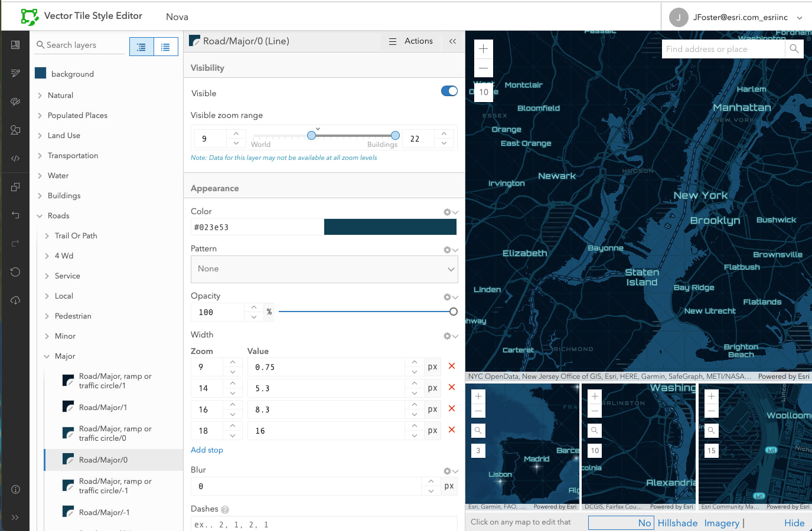
Task: Click the hamburger menu beside Actions
Action: click(x=392, y=41)
